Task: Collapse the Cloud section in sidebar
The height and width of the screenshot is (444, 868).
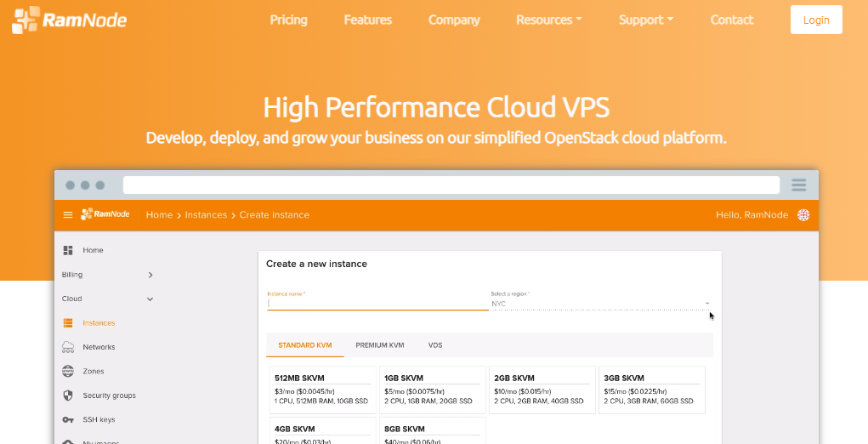Action: pyautogui.click(x=107, y=299)
